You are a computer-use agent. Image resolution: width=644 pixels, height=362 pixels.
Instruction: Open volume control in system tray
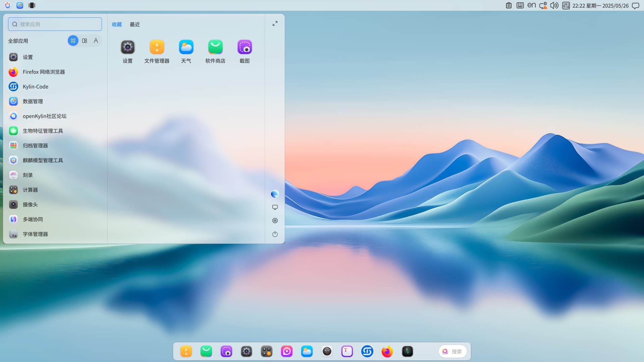(x=554, y=5)
